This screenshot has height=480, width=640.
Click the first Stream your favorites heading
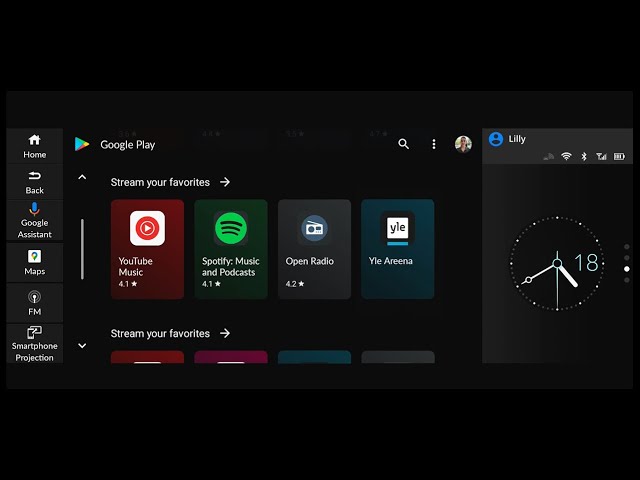[x=160, y=182]
